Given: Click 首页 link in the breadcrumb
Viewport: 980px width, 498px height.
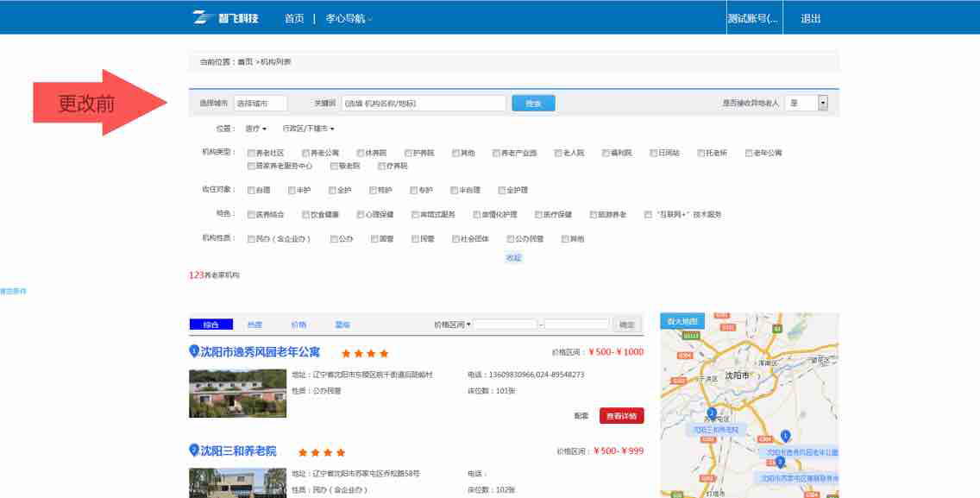Looking at the screenshot, I should [x=246, y=62].
